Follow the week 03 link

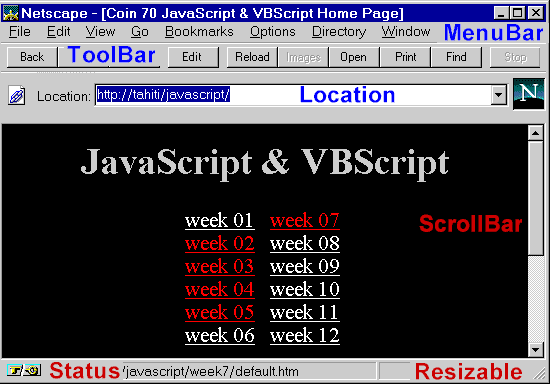pyautogui.click(x=219, y=266)
